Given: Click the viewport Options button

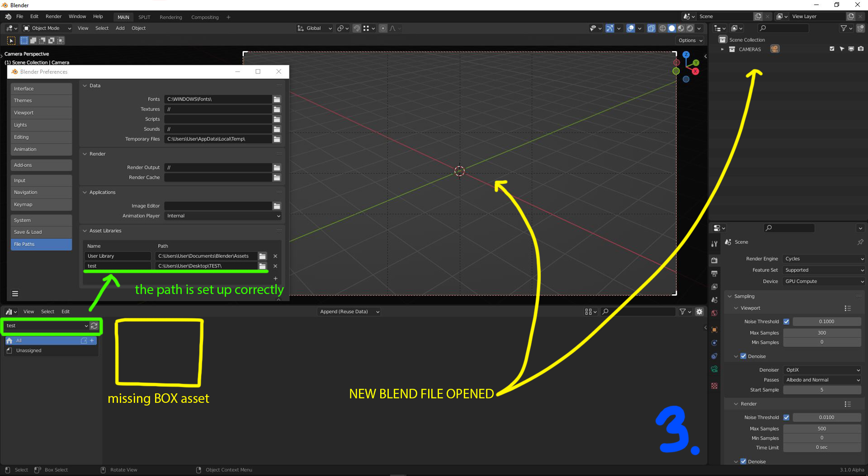Looking at the screenshot, I should (690, 40).
